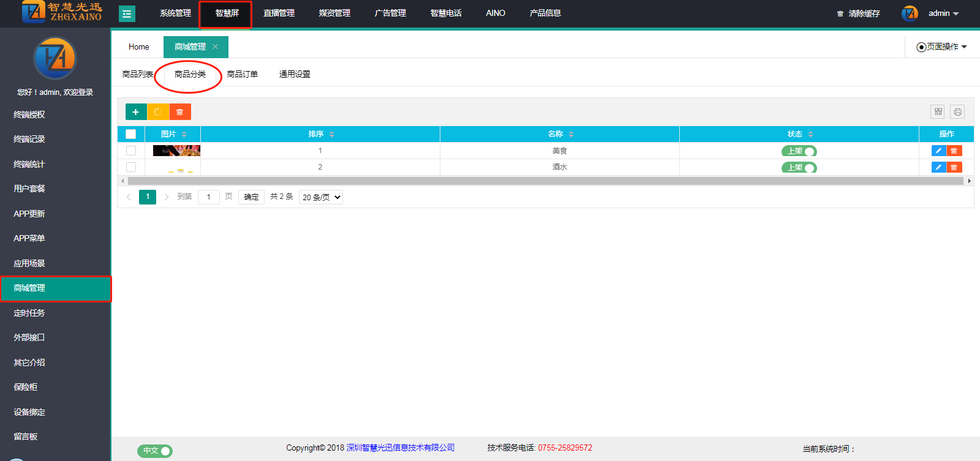Open the 深圳智慧光迅信息技术有限公司 link

(x=401, y=448)
